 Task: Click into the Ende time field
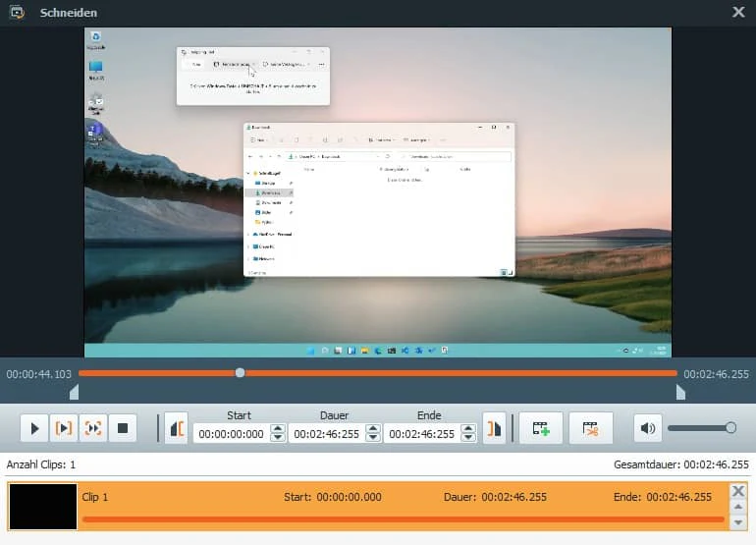tap(422, 434)
